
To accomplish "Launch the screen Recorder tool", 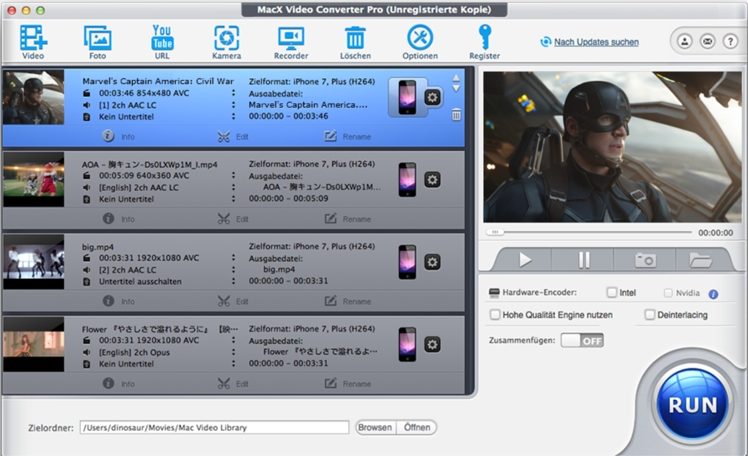I will point(291,40).
